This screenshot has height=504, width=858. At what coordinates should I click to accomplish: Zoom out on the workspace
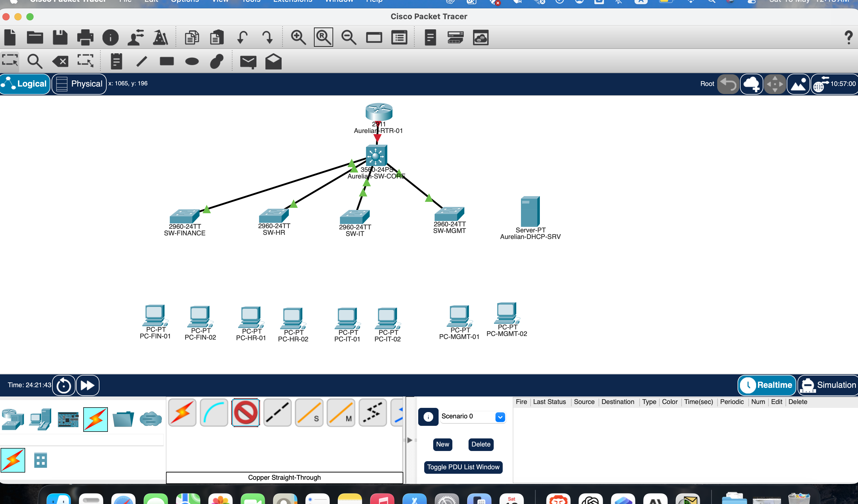click(x=349, y=37)
